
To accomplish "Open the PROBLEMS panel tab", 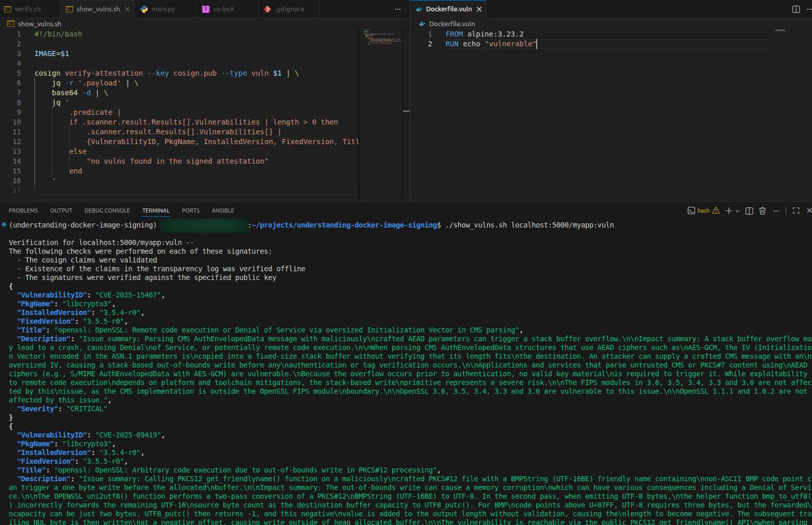I will 23,211.
